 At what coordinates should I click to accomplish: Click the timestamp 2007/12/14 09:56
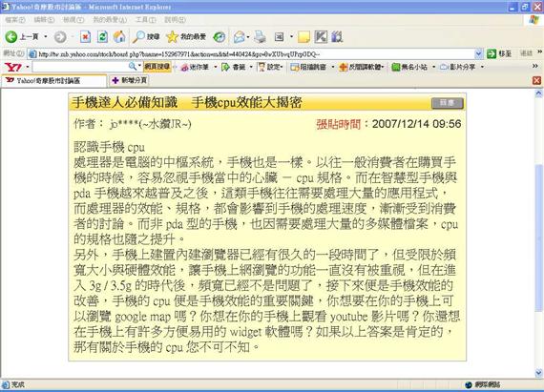pos(417,124)
